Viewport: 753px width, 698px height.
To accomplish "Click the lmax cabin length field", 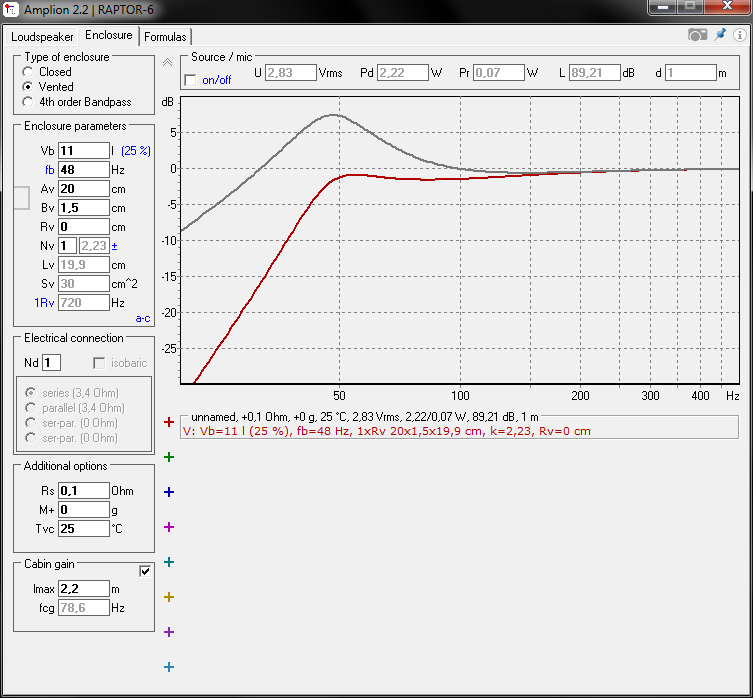I will point(84,588).
